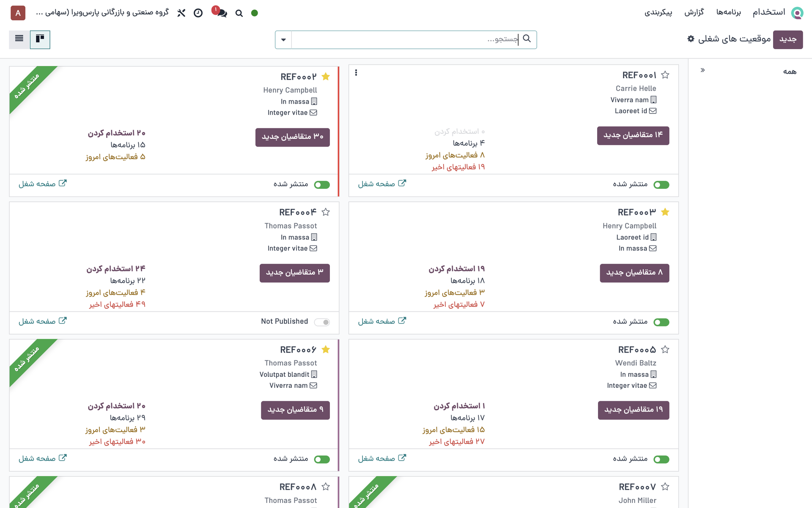This screenshot has width=812, height=508.
Task: Toggle published switch on REF0002 card
Action: [322, 185]
